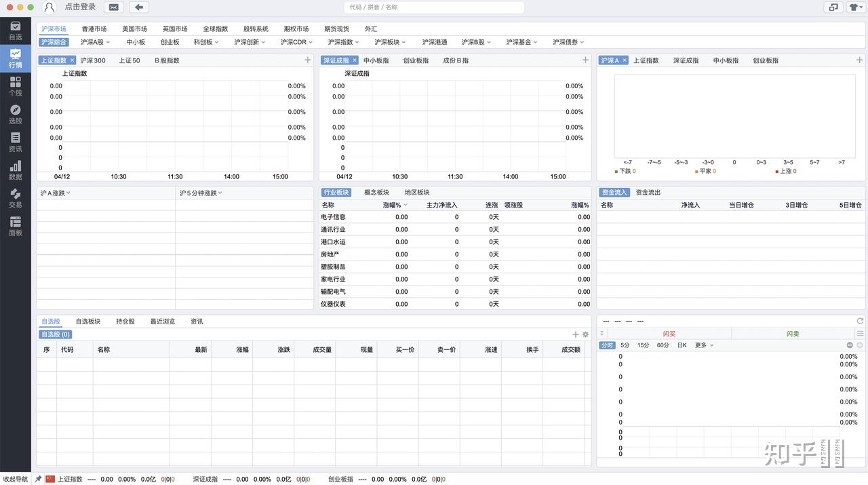Click the pin icon in status bar

(39, 479)
